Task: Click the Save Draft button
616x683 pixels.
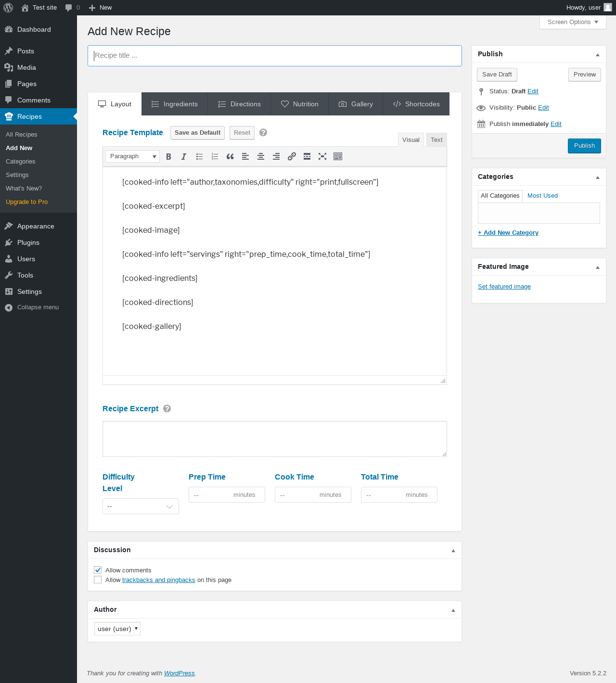Action: tap(497, 75)
